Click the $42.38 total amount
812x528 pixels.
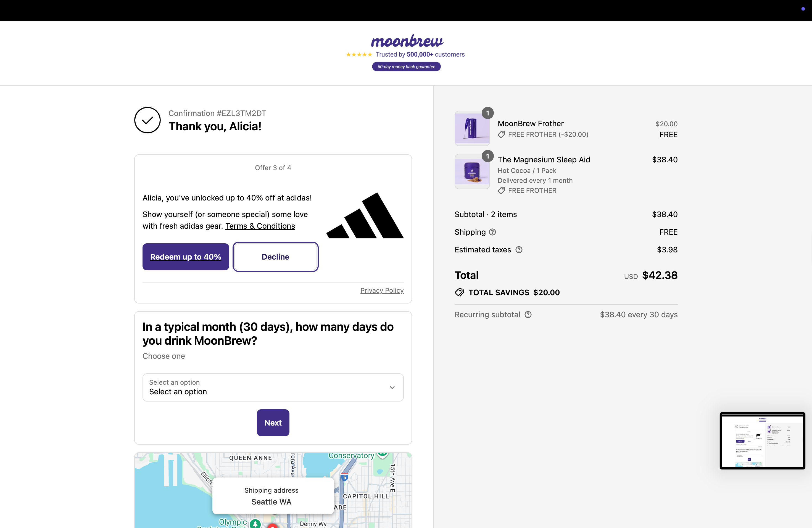(660, 275)
